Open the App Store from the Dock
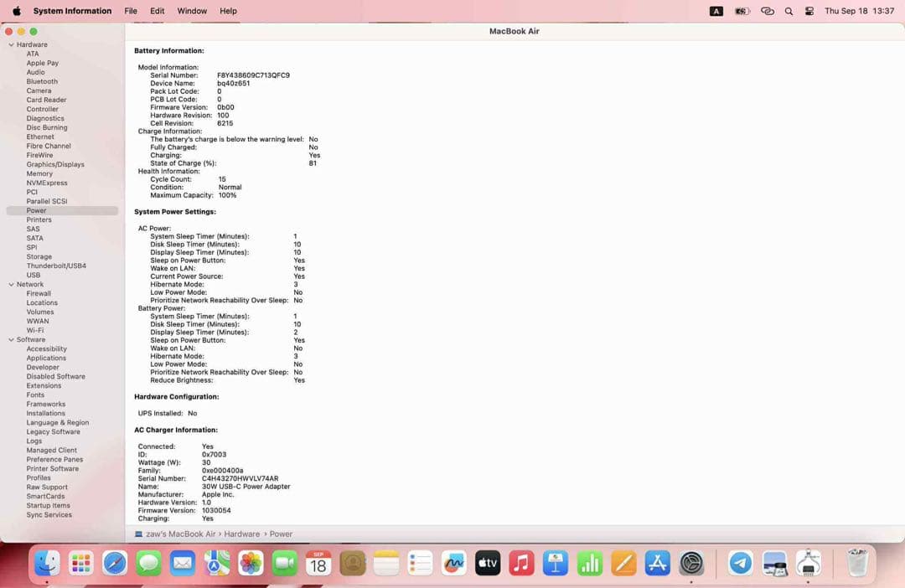The height and width of the screenshot is (588, 905). click(657, 564)
